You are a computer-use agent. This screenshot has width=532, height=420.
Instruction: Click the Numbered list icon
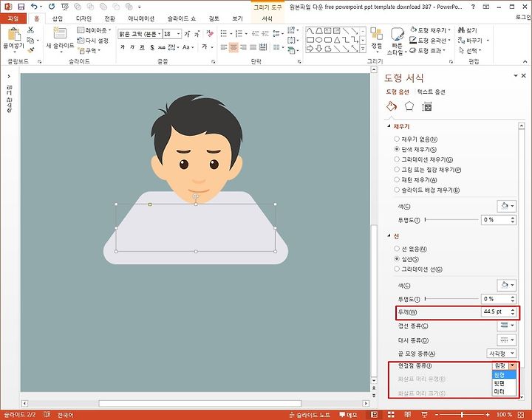click(x=239, y=33)
